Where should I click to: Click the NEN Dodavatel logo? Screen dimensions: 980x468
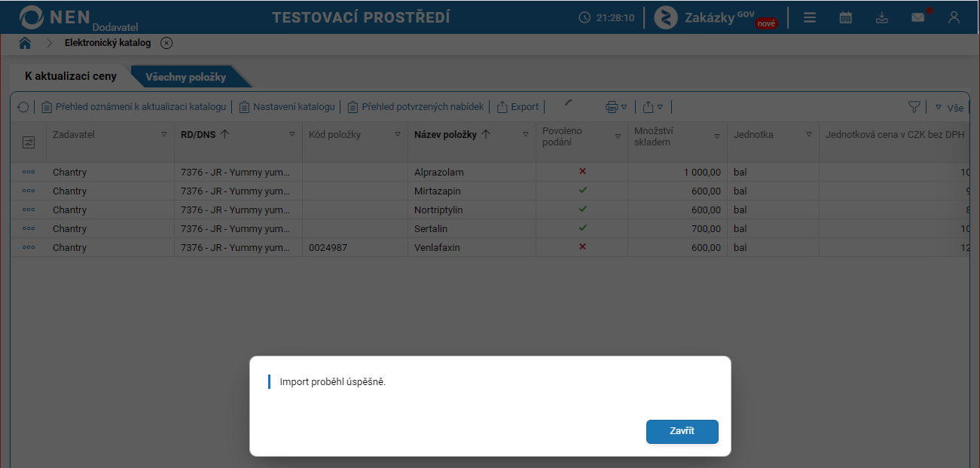point(78,18)
